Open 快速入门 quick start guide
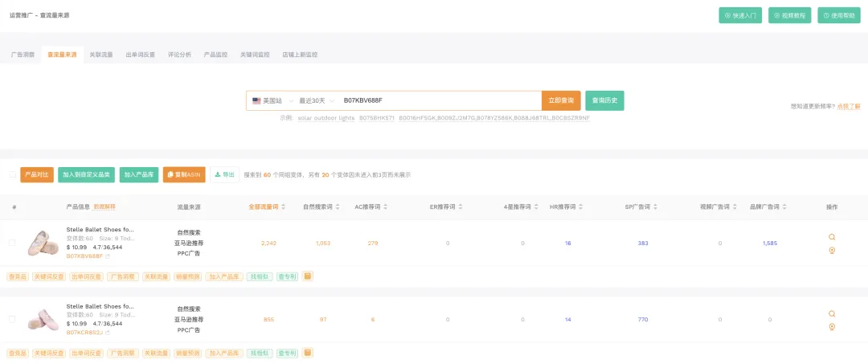 coord(740,15)
